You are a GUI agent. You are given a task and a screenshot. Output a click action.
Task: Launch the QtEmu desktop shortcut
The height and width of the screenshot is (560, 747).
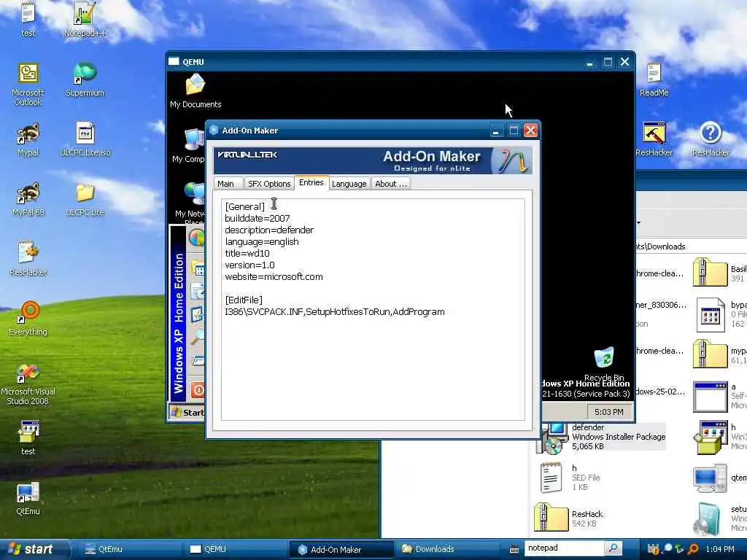point(28,498)
